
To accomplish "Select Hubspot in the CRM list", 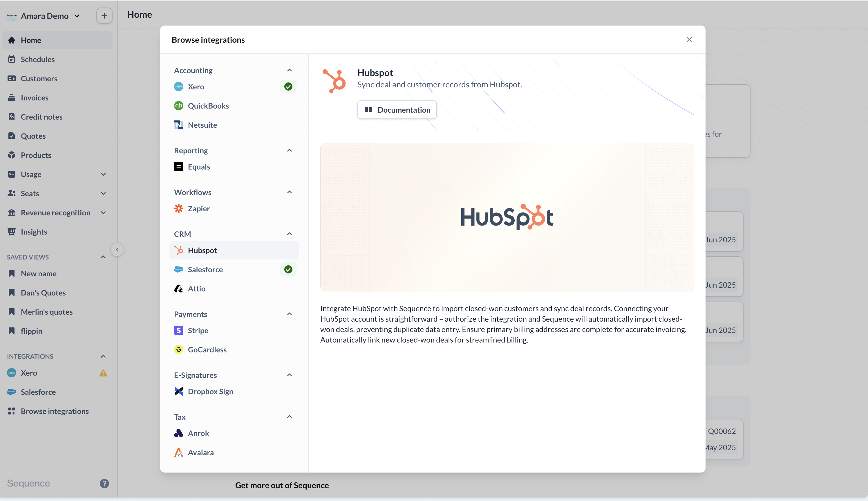I will [x=234, y=250].
